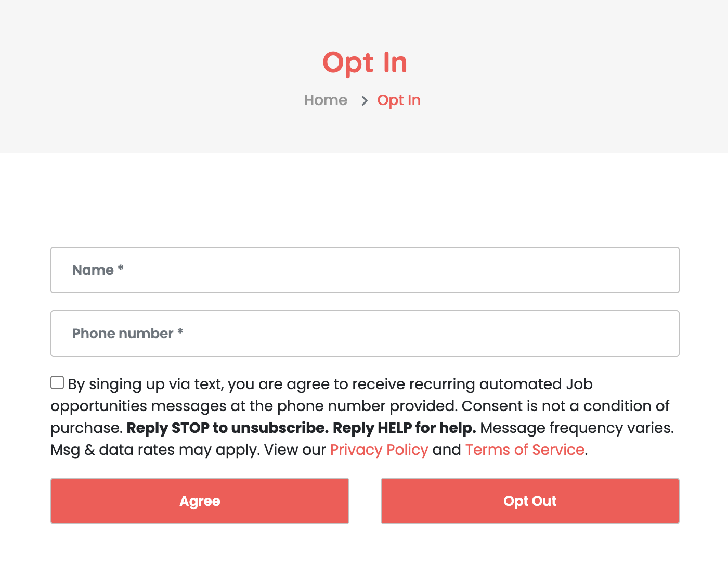This screenshot has width=728, height=564.
Task: Go to Home via breadcrumb link
Action: (x=326, y=100)
